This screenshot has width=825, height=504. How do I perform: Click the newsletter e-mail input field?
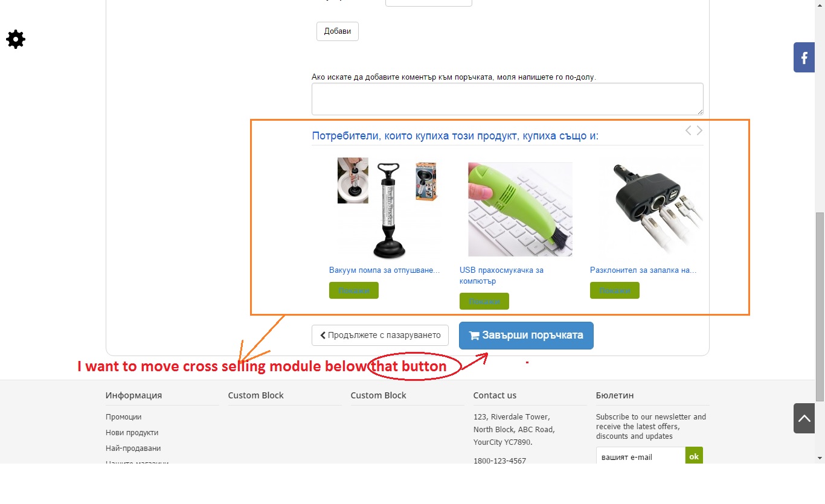point(641,457)
